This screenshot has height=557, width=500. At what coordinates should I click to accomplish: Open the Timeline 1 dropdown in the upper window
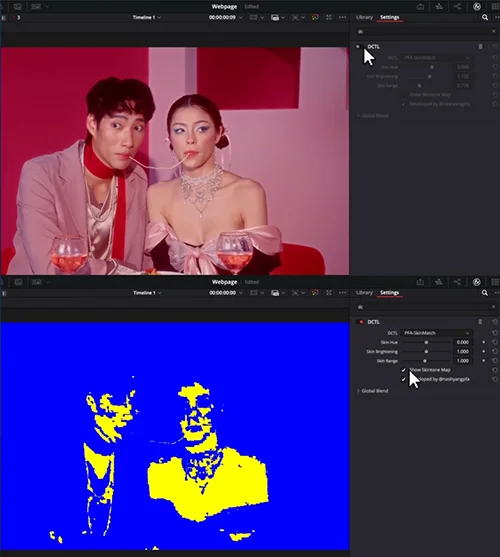tap(147, 17)
